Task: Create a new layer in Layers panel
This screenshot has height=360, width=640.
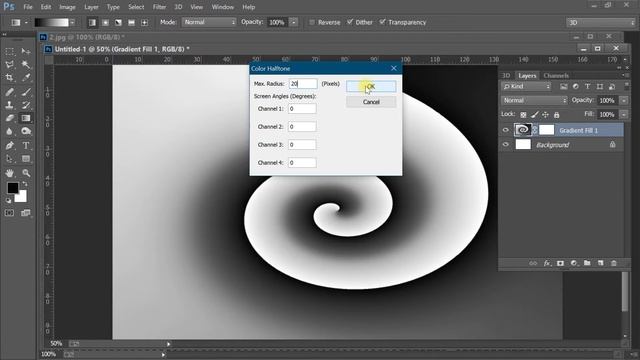Action: click(600, 263)
